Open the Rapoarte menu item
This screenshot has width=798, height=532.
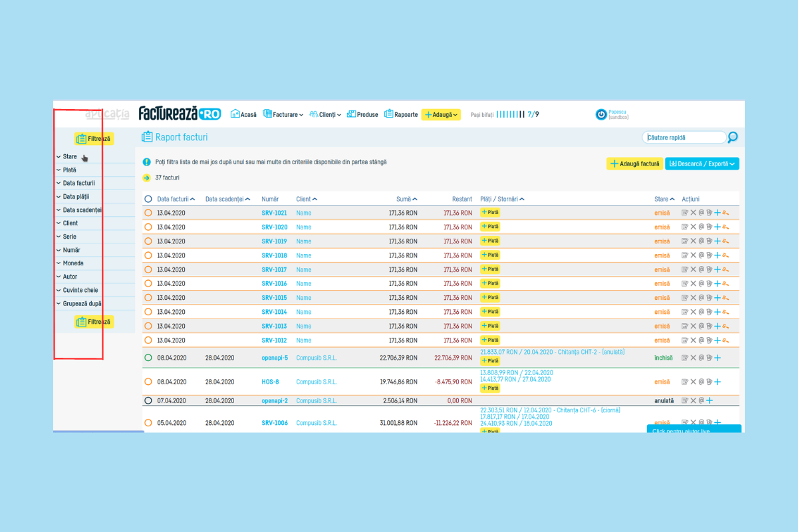(x=401, y=114)
